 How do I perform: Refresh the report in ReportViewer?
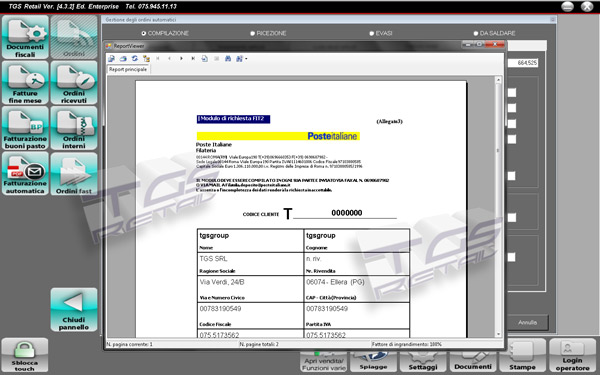(x=135, y=59)
